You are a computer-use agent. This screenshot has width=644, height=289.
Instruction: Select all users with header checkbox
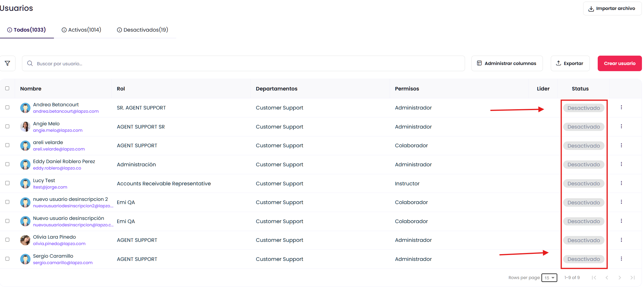tap(7, 88)
